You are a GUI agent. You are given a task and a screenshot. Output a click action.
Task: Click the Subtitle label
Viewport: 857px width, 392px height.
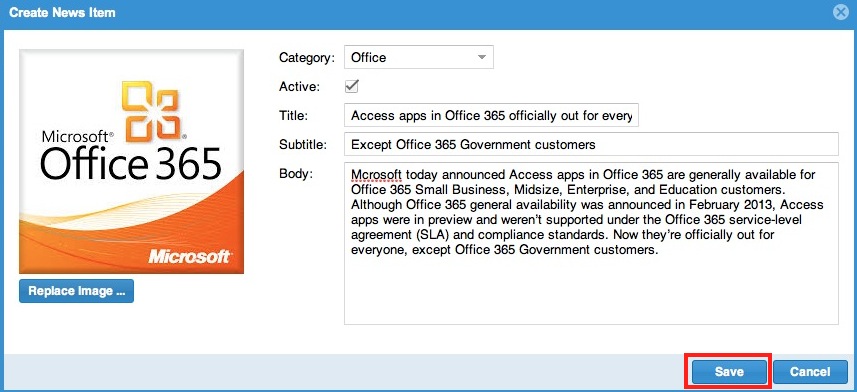click(303, 145)
